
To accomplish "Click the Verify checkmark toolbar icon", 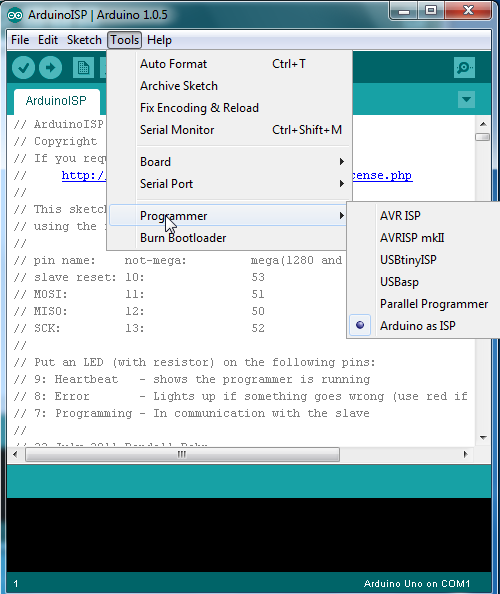I will (23, 68).
